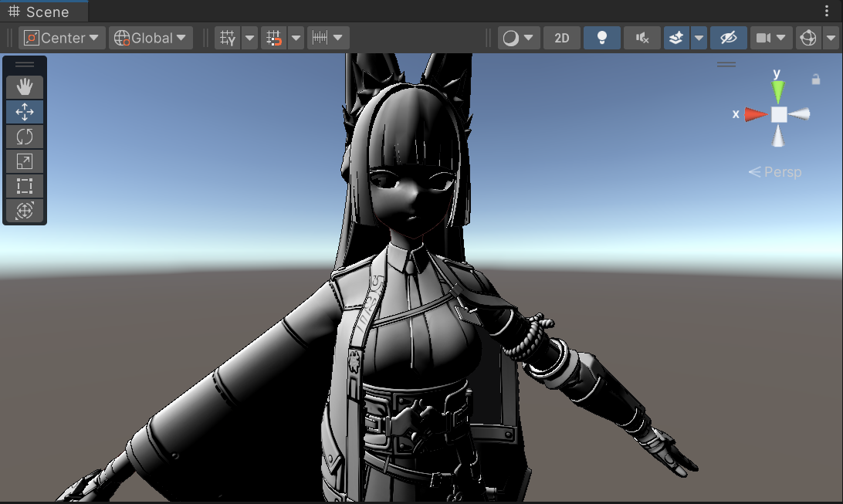The width and height of the screenshot is (843, 504).
Task: Click the green Y axis cone on the gizmo
Action: click(x=778, y=93)
